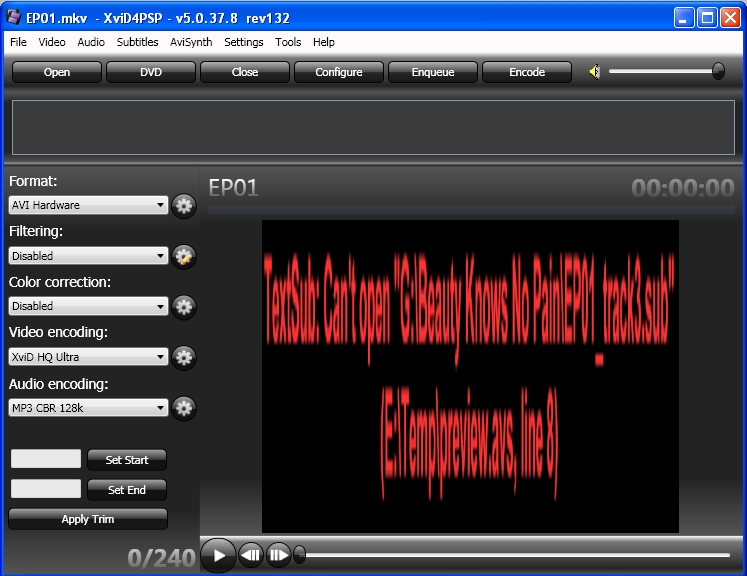Open the Tools menu
Image resolution: width=747 pixels, height=576 pixels.
[x=288, y=42]
